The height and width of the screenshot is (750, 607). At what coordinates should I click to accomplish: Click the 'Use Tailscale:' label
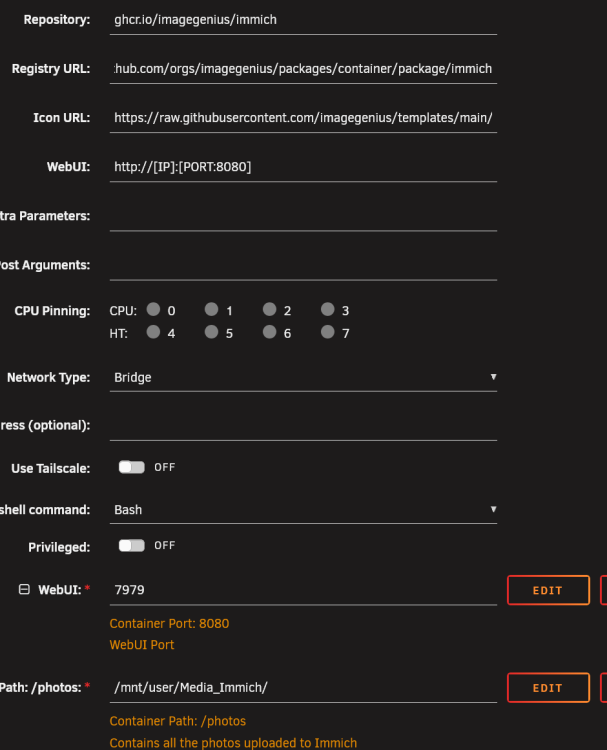pos(51,468)
